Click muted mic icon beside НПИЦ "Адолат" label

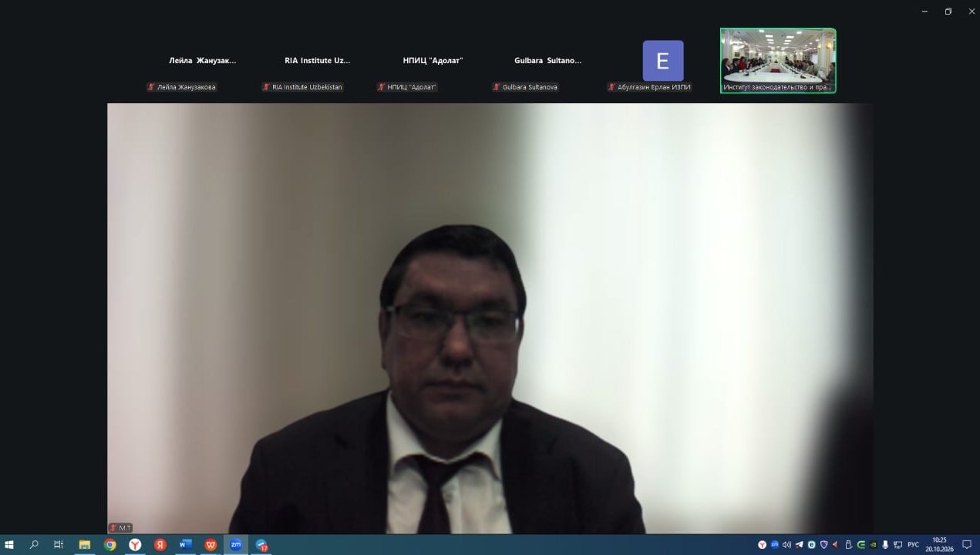point(382,87)
